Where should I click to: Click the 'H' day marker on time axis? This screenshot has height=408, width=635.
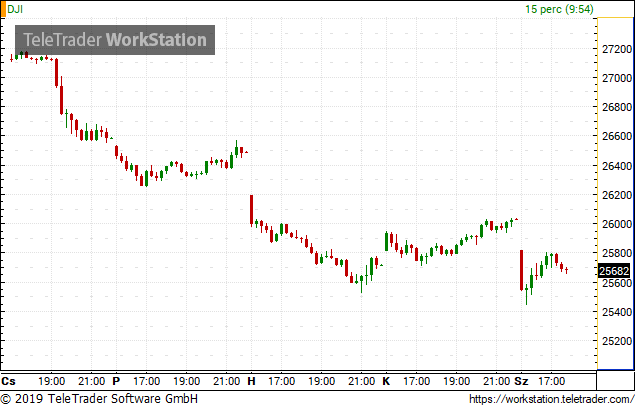coord(251,381)
